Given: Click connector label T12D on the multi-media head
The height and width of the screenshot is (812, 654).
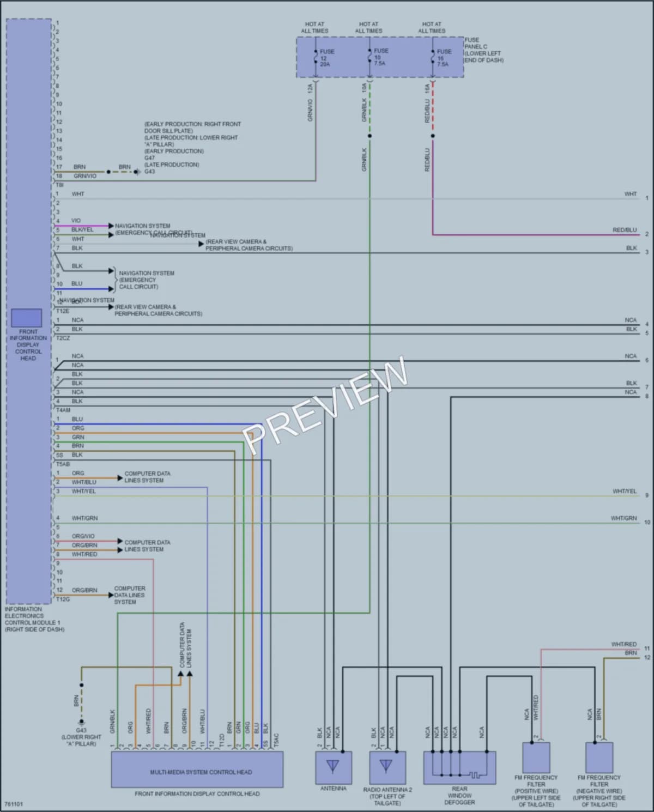Looking at the screenshot, I should (221, 740).
